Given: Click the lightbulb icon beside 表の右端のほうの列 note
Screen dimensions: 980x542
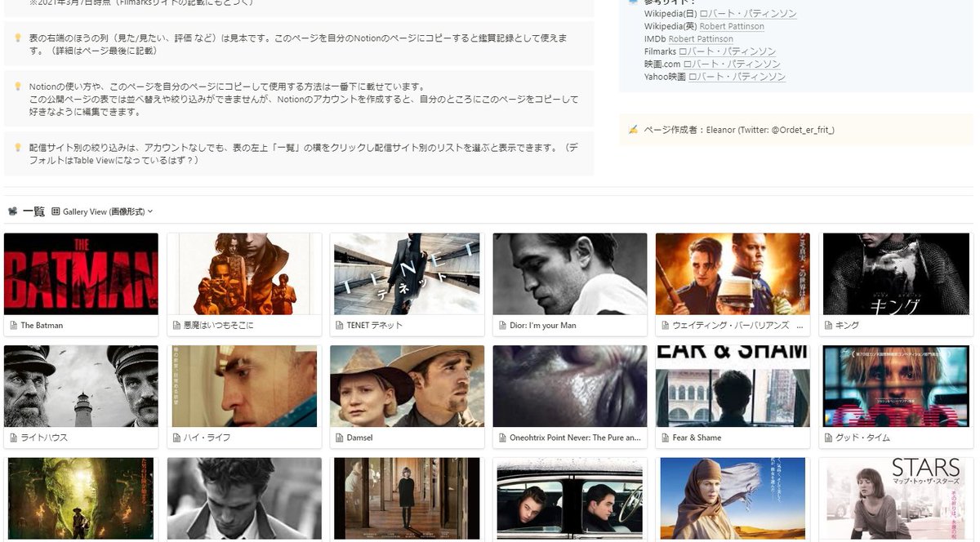Looking at the screenshot, I should point(17,38).
